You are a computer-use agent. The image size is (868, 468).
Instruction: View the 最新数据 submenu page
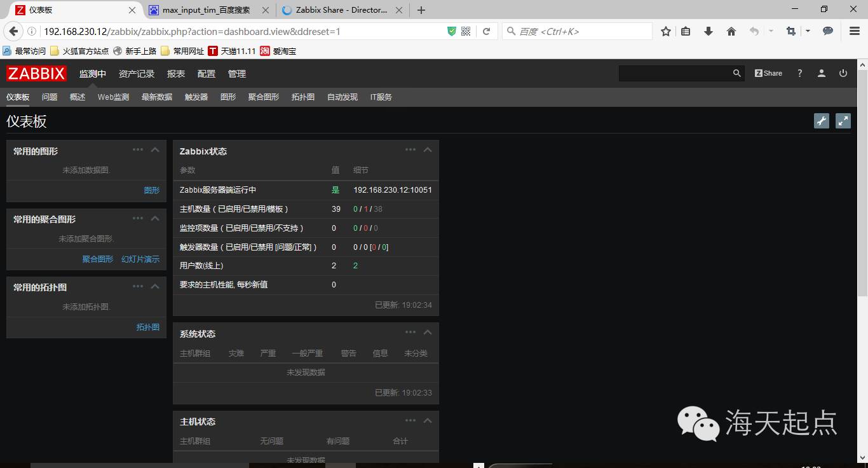(x=157, y=97)
